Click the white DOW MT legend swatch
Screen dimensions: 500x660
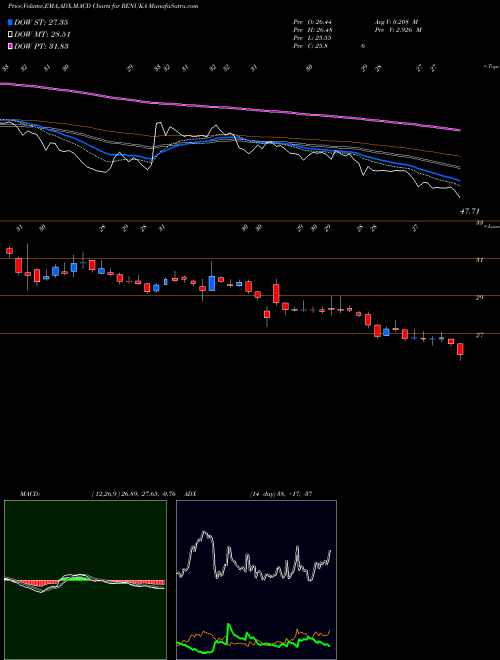[x=10, y=35]
